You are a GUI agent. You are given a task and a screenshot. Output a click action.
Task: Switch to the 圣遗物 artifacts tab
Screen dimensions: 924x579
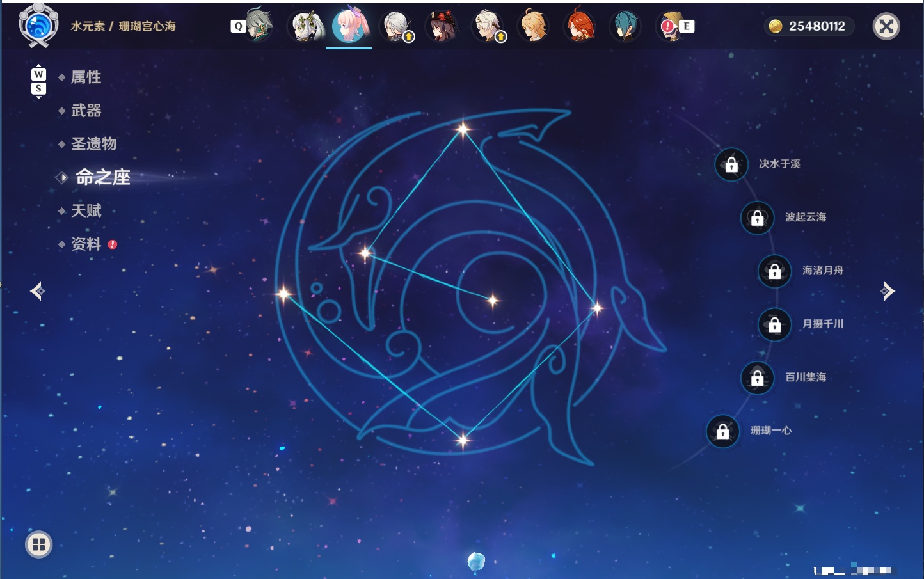point(93,144)
